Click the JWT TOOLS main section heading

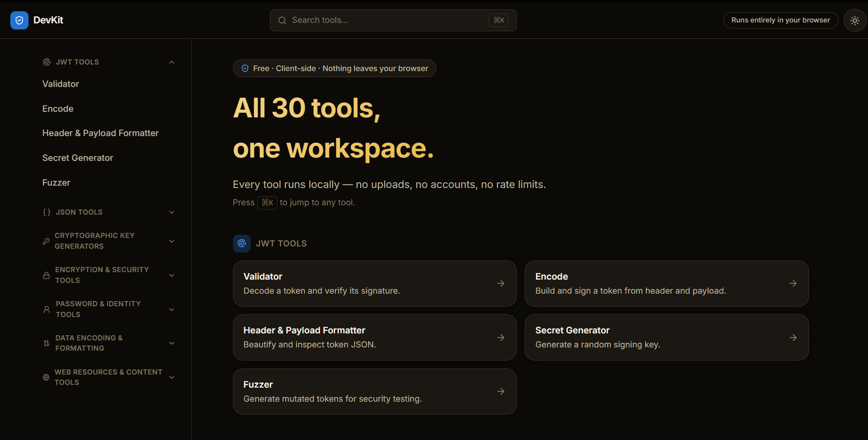click(x=281, y=244)
